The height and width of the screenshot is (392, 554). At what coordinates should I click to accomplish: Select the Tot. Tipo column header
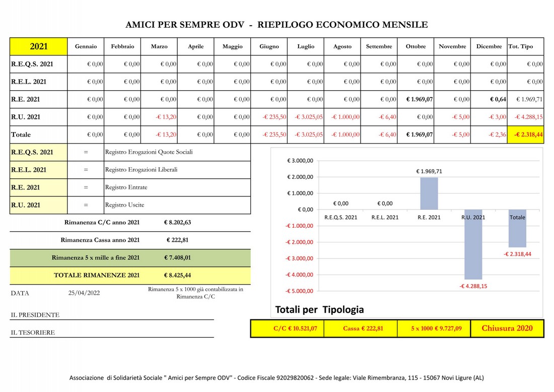pos(526,46)
